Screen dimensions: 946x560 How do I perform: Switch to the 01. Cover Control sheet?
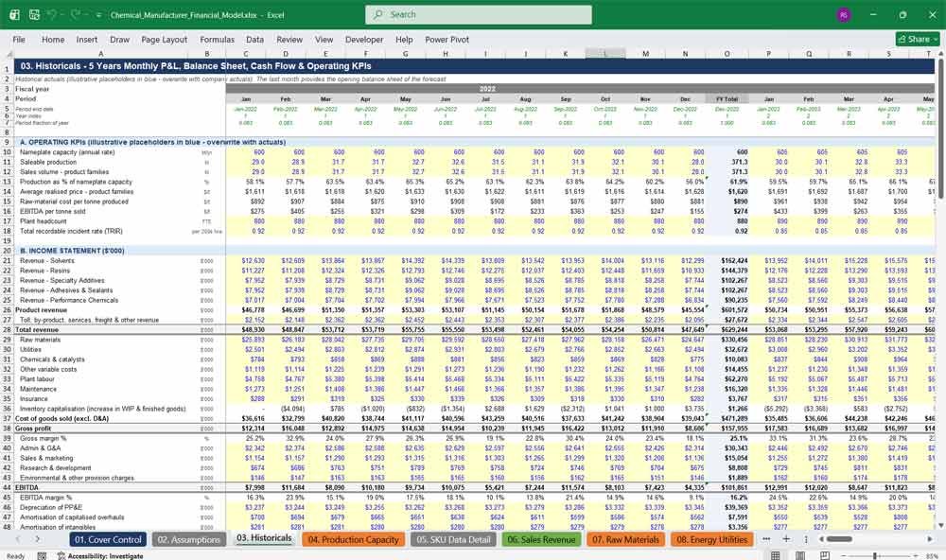point(108,539)
